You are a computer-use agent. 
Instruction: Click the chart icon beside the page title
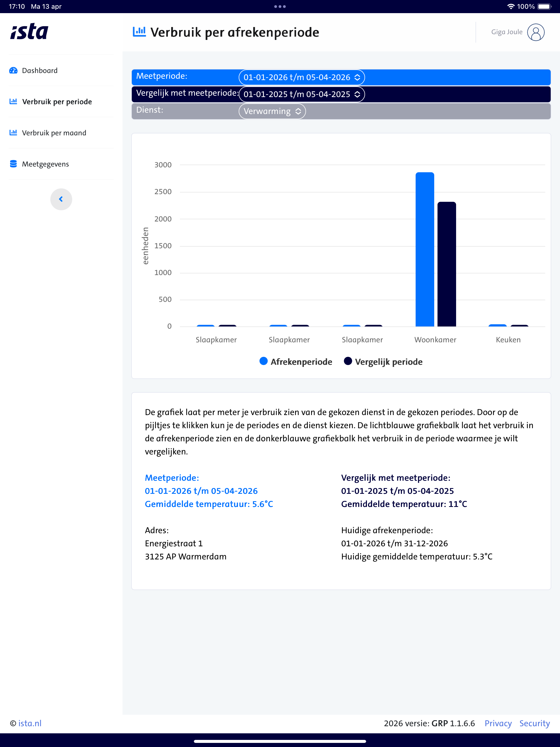(139, 32)
